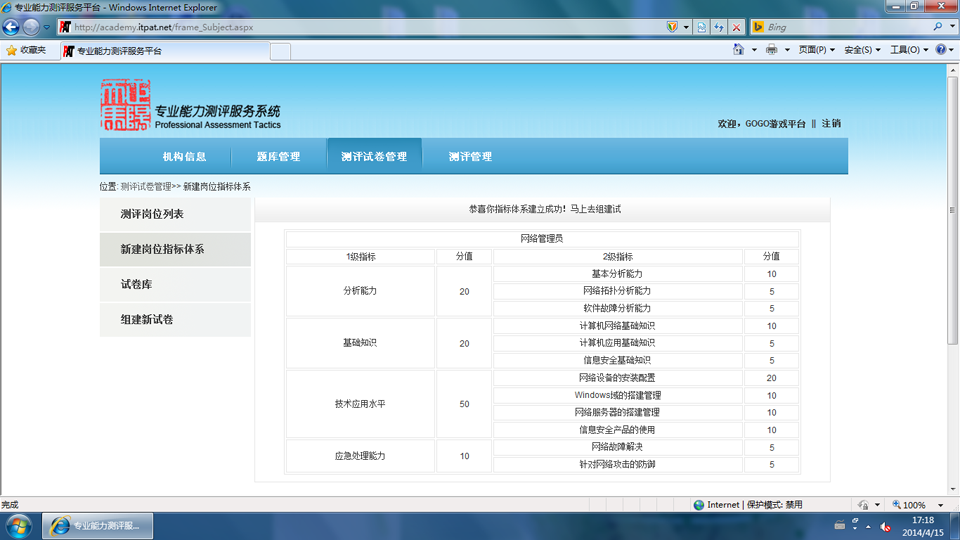Click the Windows Start orb
The image size is (960, 540).
pos(18,526)
